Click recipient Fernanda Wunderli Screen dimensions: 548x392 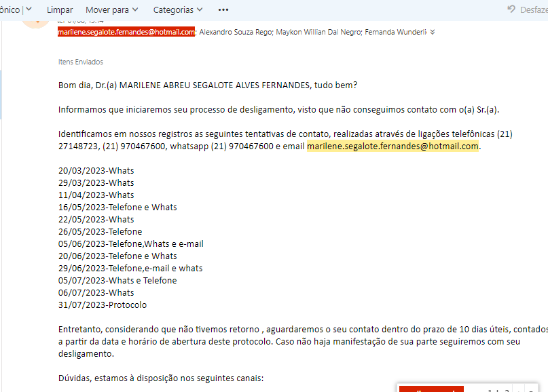pyautogui.click(x=396, y=32)
